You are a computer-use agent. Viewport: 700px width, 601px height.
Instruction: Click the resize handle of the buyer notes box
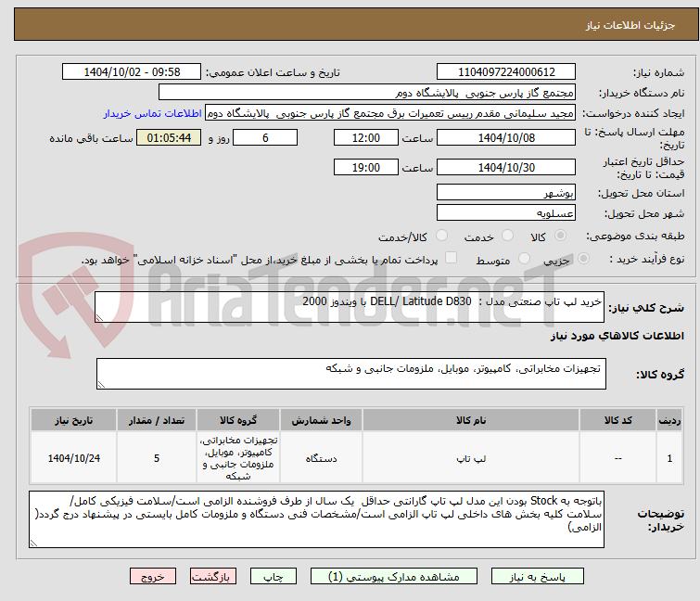click(x=34, y=543)
